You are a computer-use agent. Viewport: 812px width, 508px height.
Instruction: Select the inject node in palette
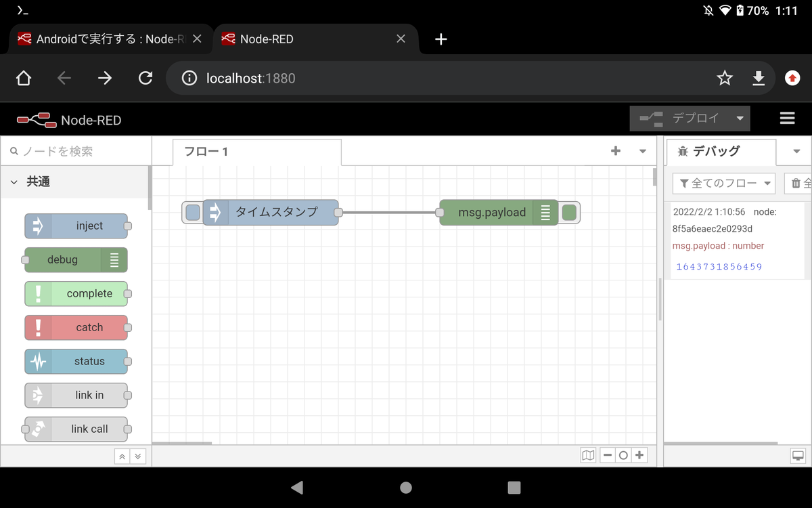76,226
